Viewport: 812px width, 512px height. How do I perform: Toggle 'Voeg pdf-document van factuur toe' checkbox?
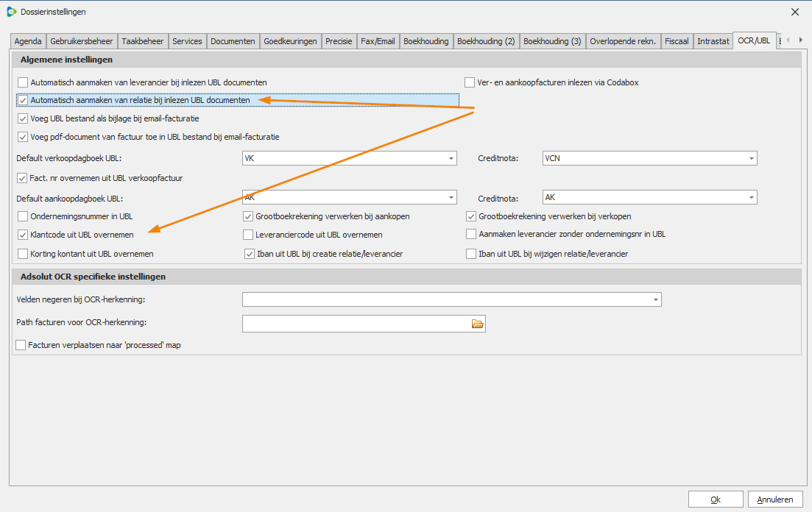pyautogui.click(x=23, y=137)
